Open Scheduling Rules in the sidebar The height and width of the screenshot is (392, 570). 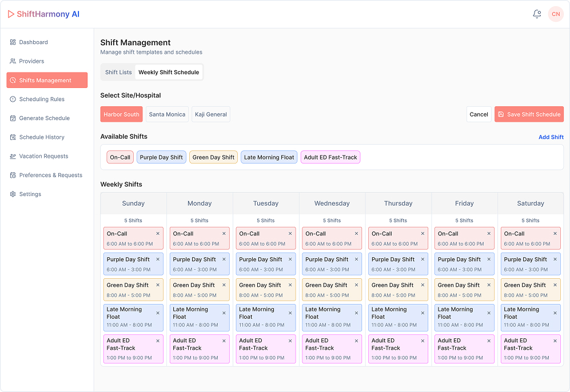coord(42,99)
